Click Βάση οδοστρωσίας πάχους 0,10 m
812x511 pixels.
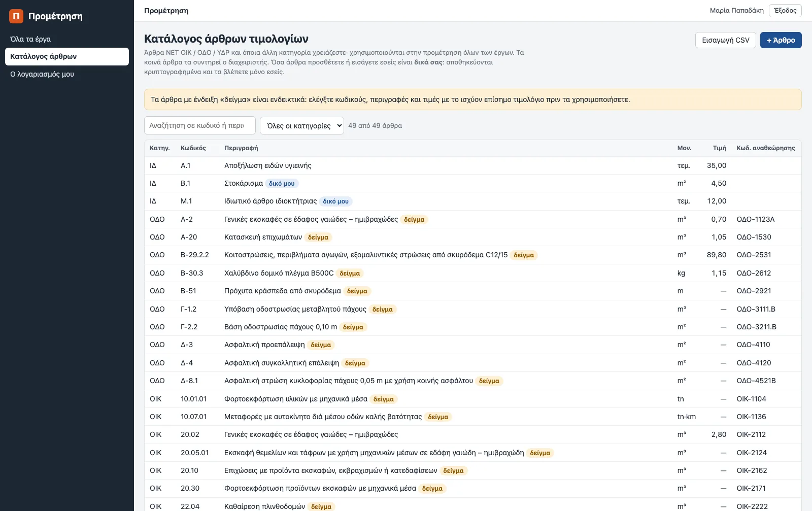[281, 327]
